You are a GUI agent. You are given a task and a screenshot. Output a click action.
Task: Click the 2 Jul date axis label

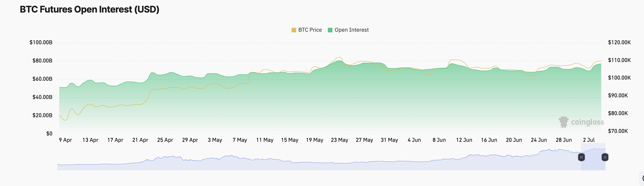tap(589, 140)
